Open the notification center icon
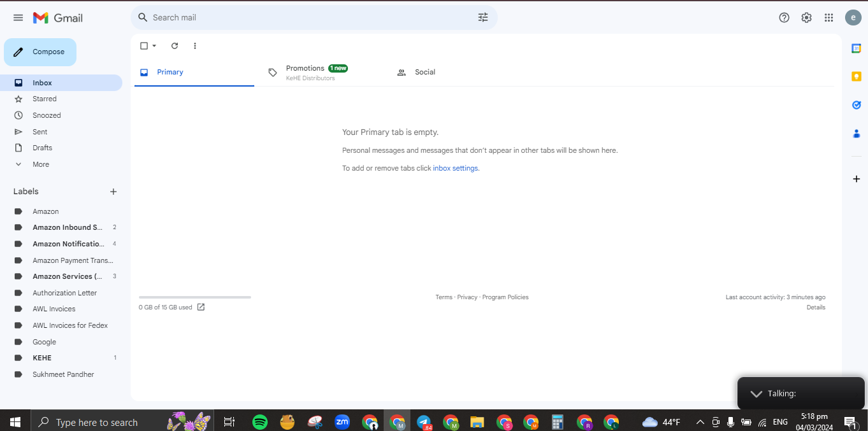This screenshot has width=868, height=431. point(850,422)
